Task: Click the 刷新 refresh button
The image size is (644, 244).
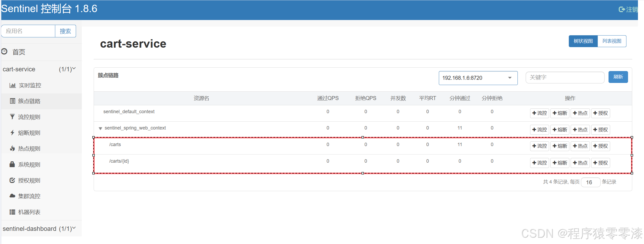Action: [x=618, y=77]
